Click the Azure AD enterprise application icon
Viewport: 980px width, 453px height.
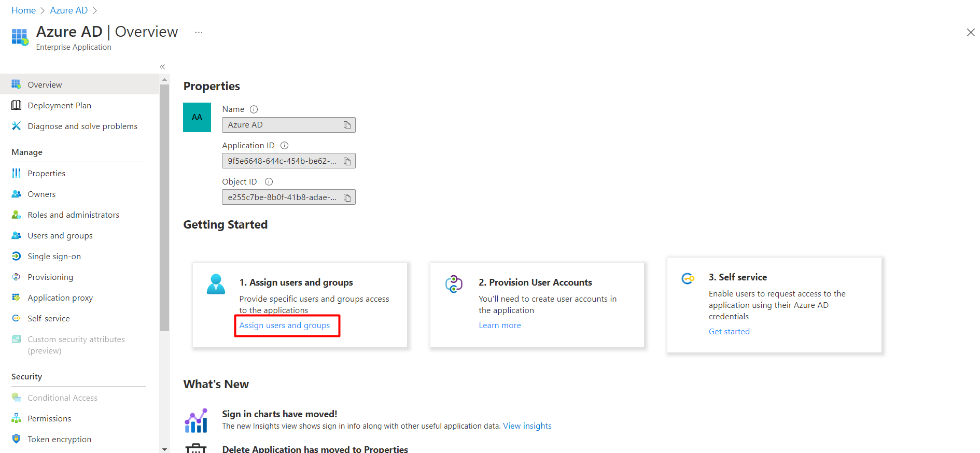[x=20, y=37]
